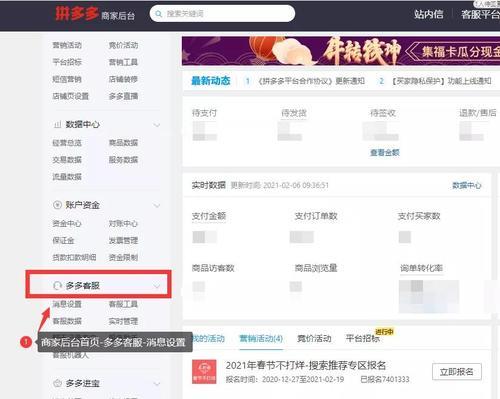500x399 pixels.
Task: Click the 拼多多 商家后台 logo
Action: 95,14
